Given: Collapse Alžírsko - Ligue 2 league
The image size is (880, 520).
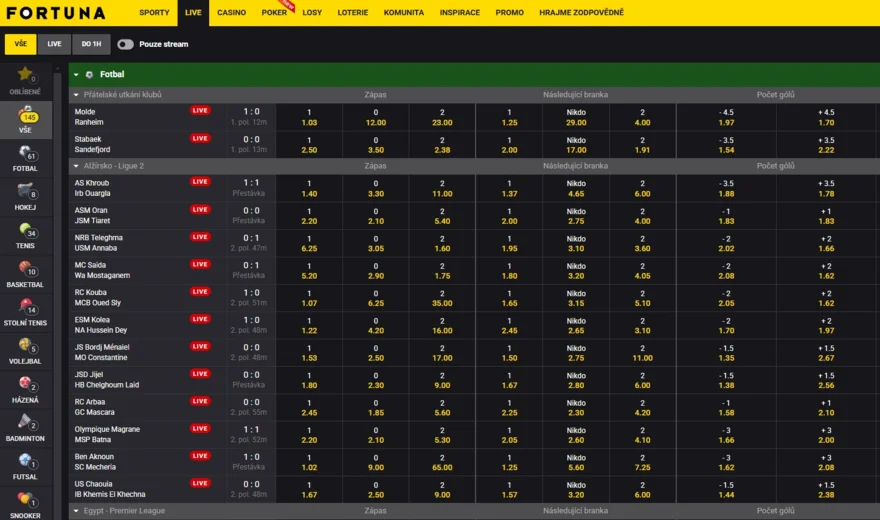Looking at the screenshot, I should point(76,166).
